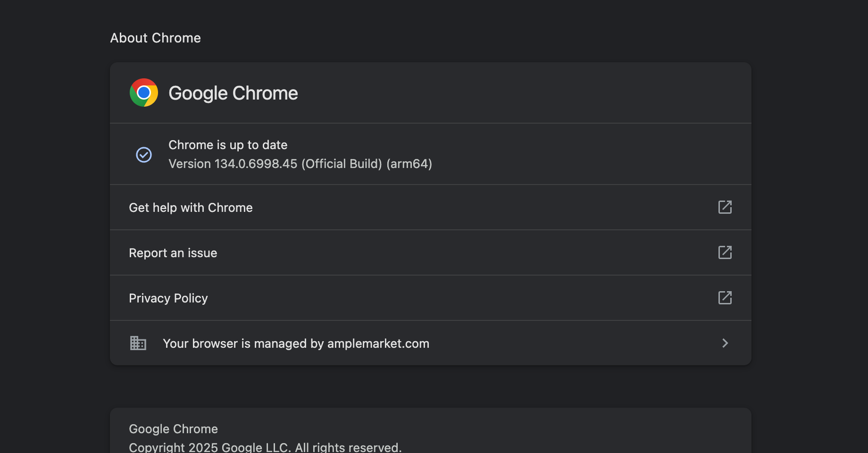Open Report an issue

[430, 252]
